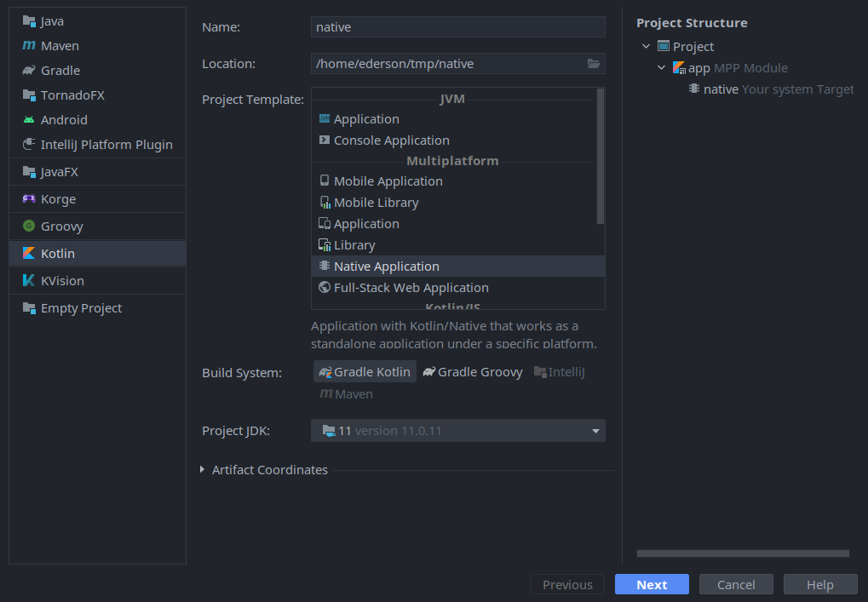Open the Project JDK dropdown

point(457,431)
